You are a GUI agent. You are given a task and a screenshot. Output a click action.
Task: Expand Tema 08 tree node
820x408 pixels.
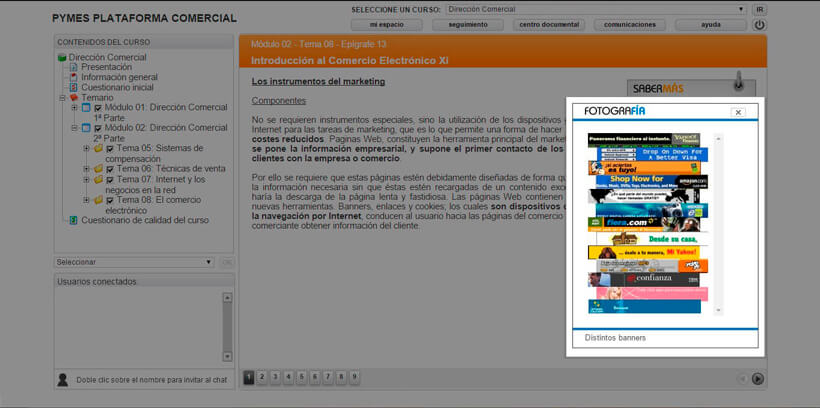click(86, 200)
